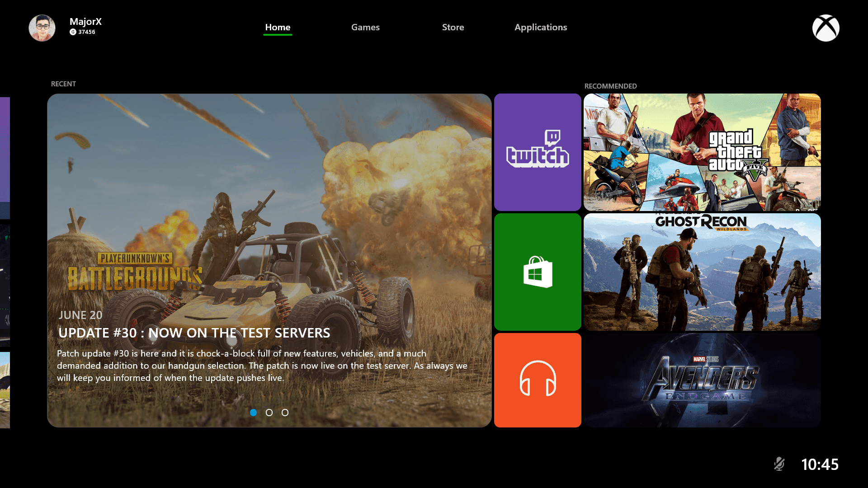868x488 pixels.
Task: Open MajorX profile avatar
Action: (x=42, y=28)
